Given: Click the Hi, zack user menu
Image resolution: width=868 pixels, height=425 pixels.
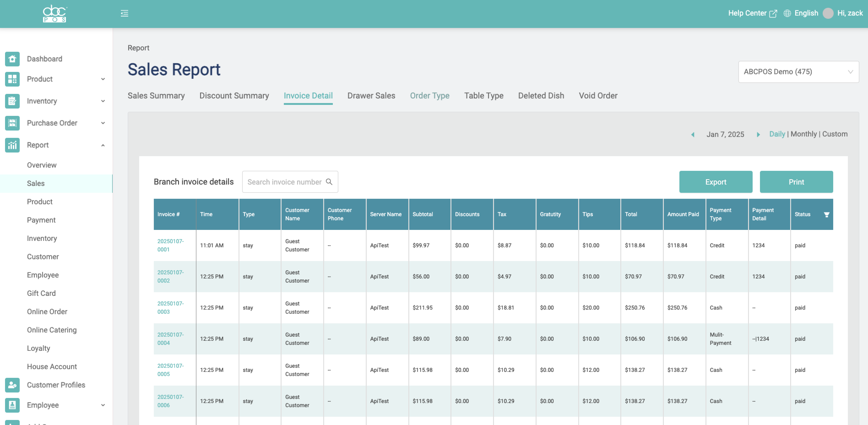Looking at the screenshot, I should tap(850, 13).
